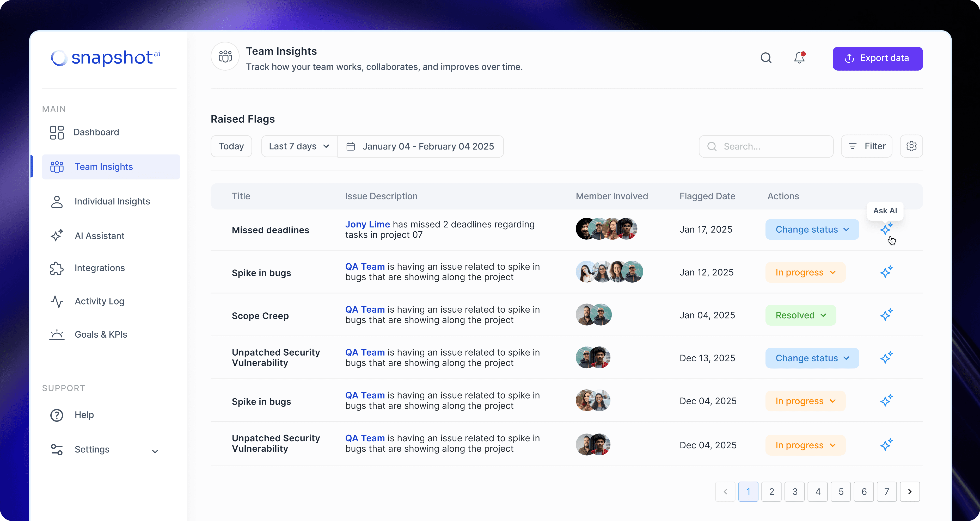Select Individual Insights in sidebar

coord(112,201)
